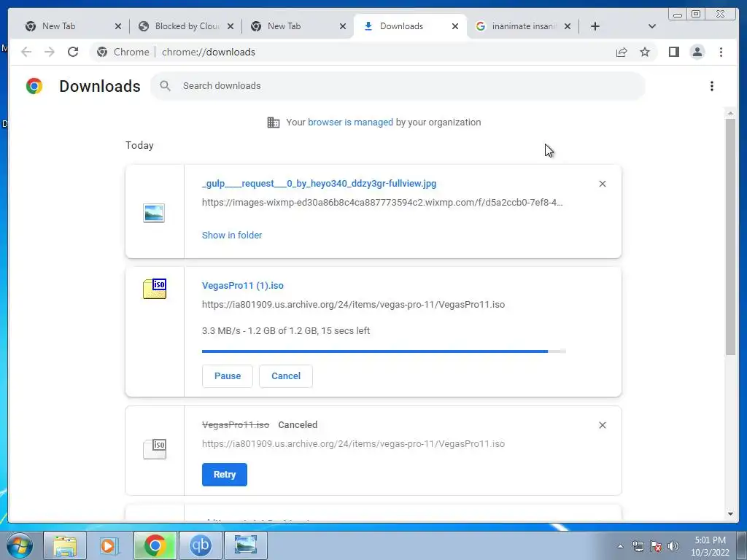Click the Chrome logo beside Downloads heading
This screenshot has height=560, width=747.
point(34,86)
